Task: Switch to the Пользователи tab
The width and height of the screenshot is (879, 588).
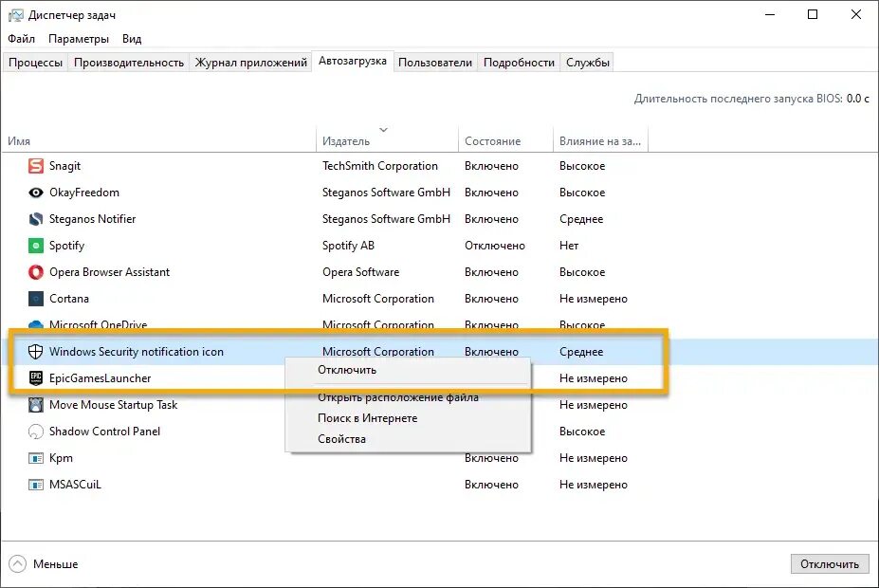Action: point(435,63)
